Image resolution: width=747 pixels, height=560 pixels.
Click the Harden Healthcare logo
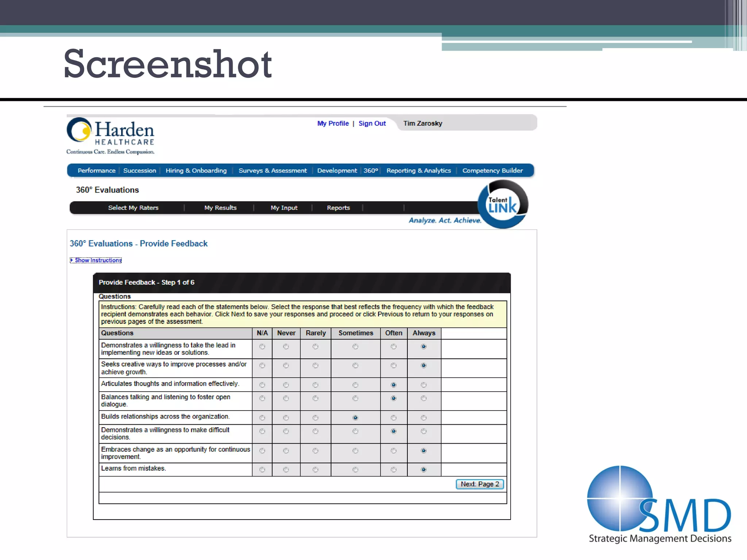coord(111,136)
